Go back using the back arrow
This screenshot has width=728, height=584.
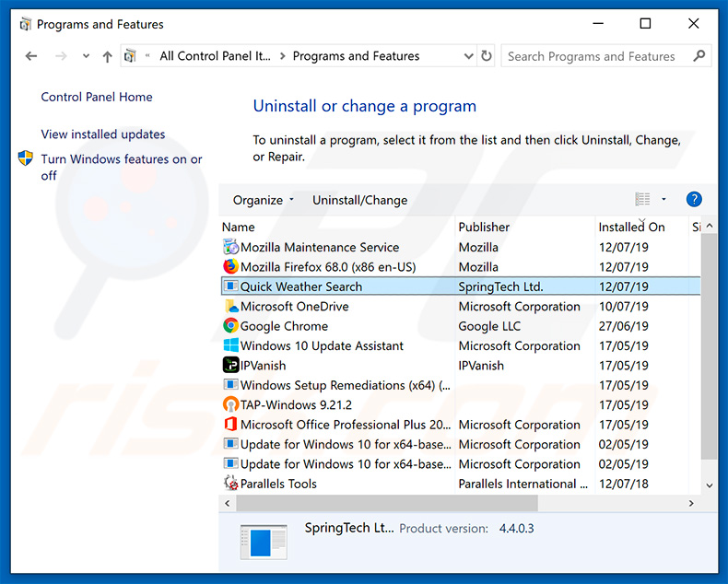click(31, 56)
